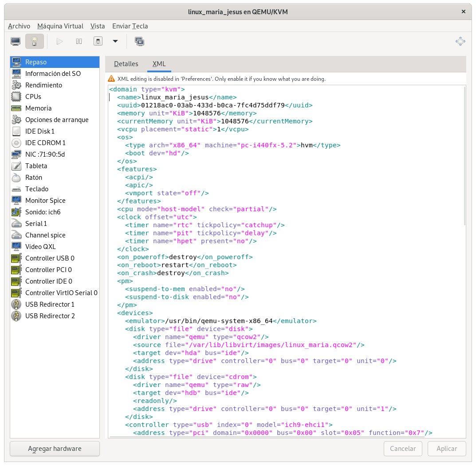Start the virtual machine with play button
This screenshot has width=476, height=466.
tap(59, 41)
